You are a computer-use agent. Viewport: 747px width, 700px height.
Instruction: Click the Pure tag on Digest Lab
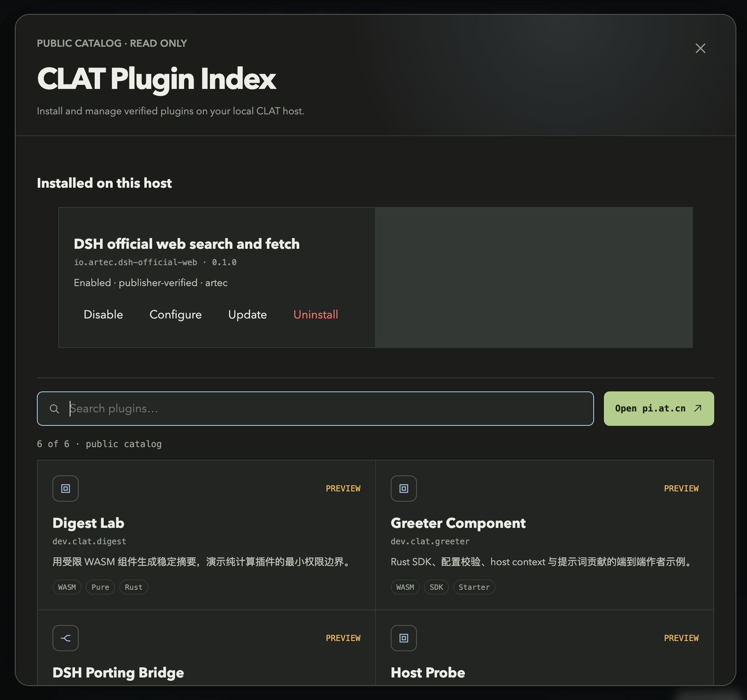click(x=100, y=587)
